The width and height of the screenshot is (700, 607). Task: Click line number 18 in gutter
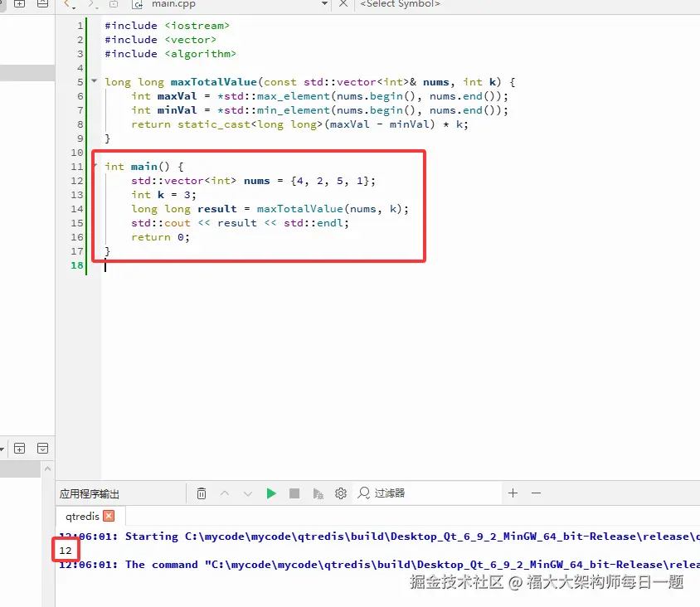click(77, 265)
